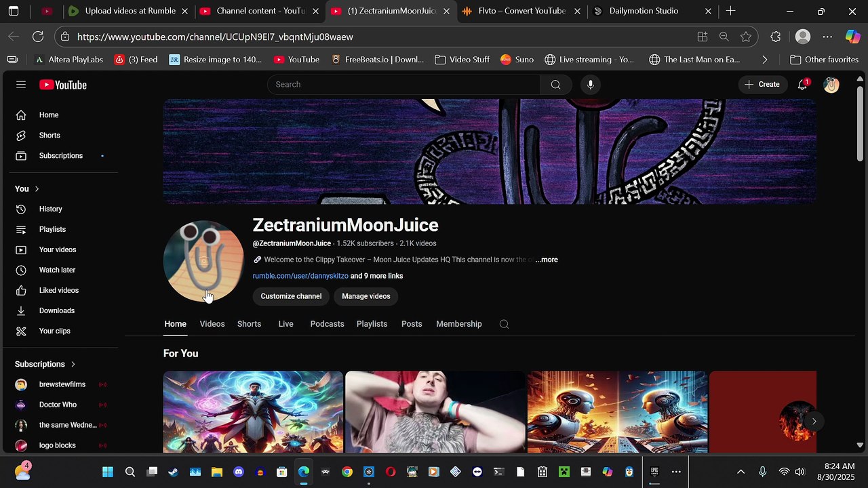Open the Windows Start menu
This screenshot has width=868, height=488.
[108, 472]
